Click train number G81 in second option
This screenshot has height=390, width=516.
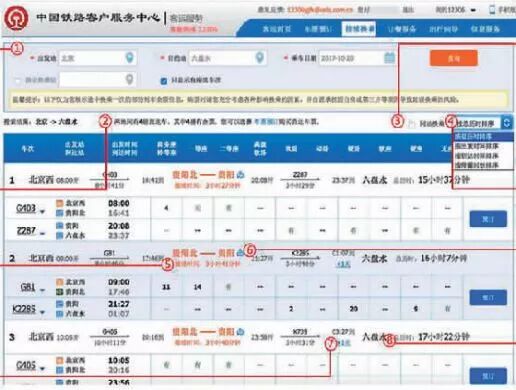(27, 287)
